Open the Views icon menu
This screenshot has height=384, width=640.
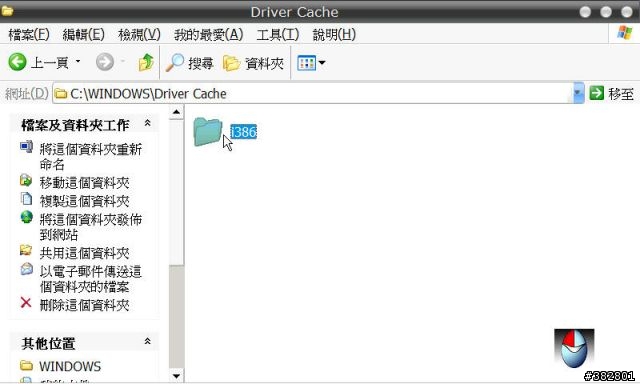click(307, 63)
